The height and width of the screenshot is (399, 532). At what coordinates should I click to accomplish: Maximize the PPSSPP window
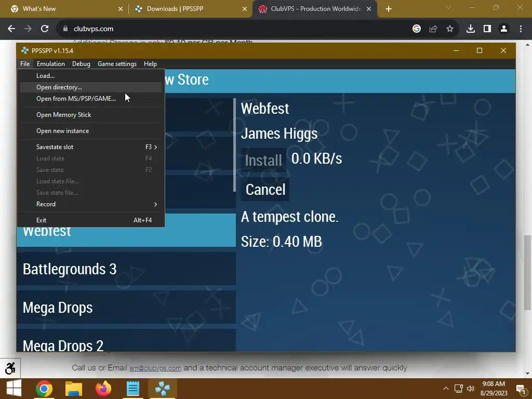[480, 50]
